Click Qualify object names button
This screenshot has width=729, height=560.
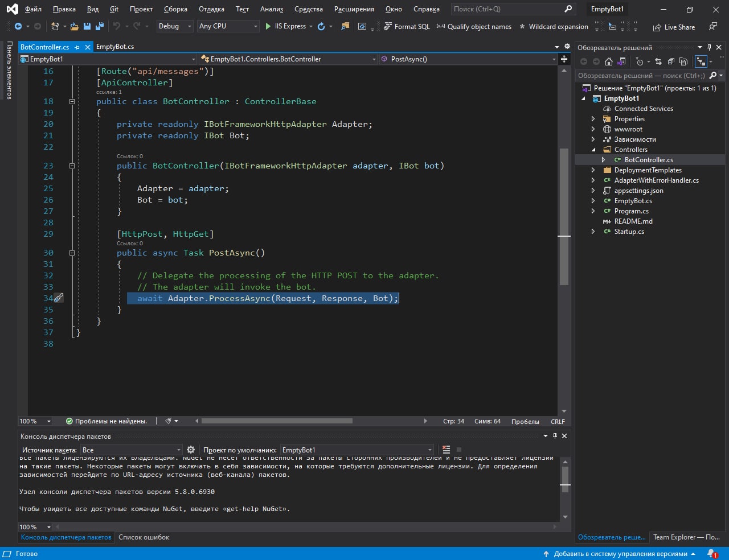coord(474,26)
